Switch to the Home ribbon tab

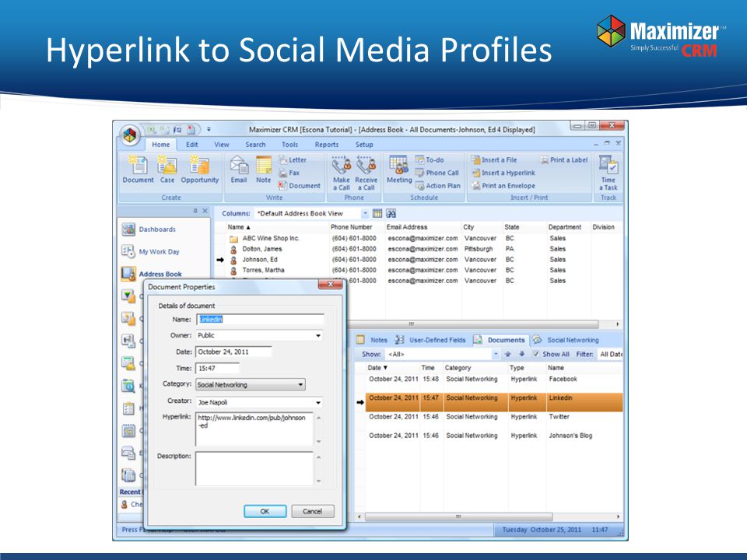click(x=160, y=145)
